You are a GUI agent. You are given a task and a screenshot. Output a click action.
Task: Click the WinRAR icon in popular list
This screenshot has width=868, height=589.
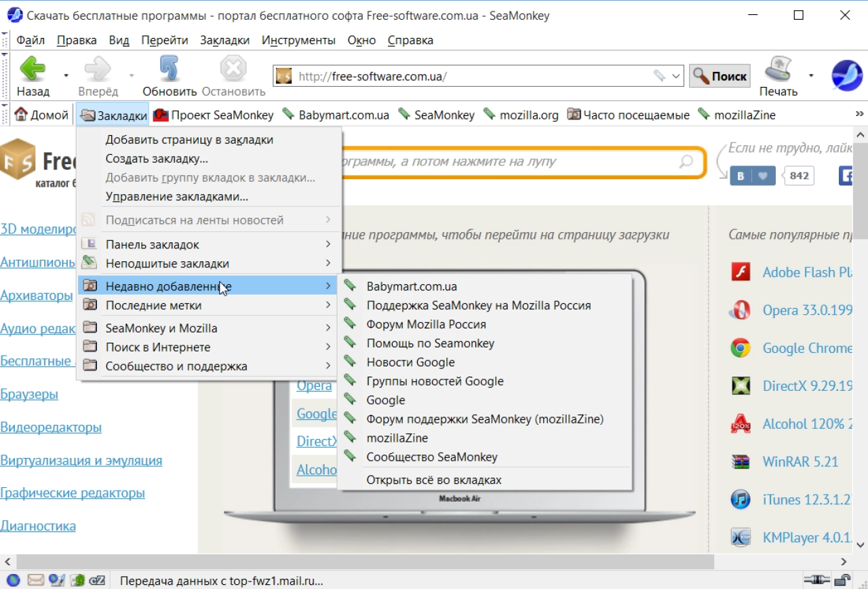pos(741,462)
